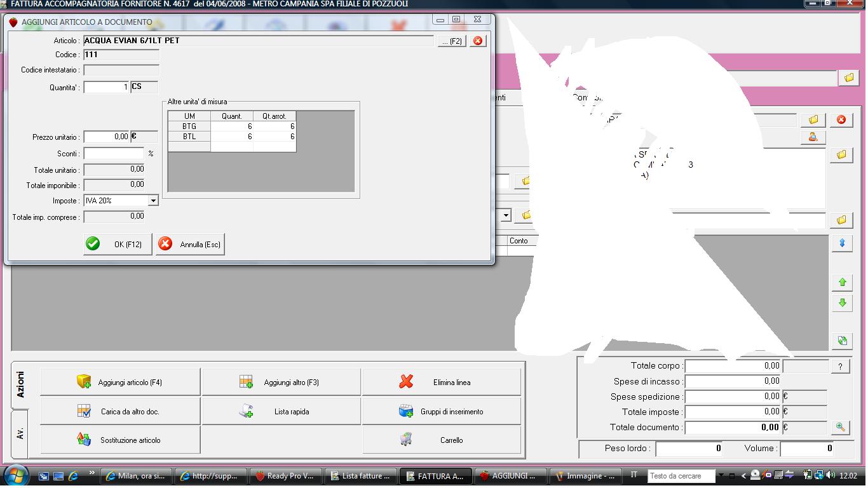This screenshot has height=488, width=868.
Task: Click the Peso lordo field
Action: point(689,449)
